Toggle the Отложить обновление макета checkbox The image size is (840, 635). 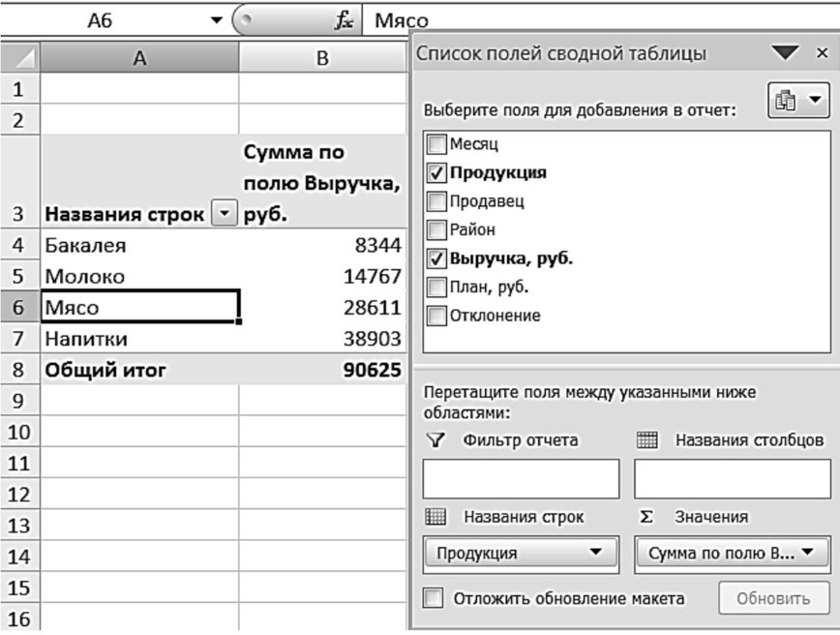coord(435,598)
